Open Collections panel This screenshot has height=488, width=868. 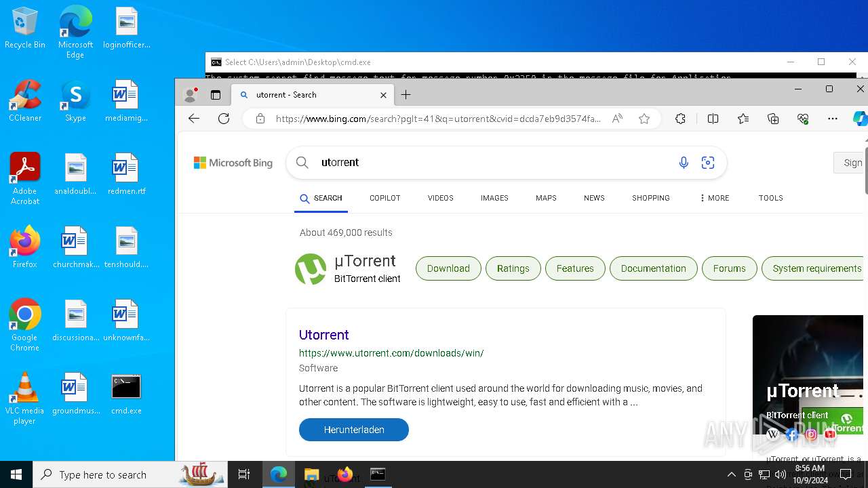(773, 119)
